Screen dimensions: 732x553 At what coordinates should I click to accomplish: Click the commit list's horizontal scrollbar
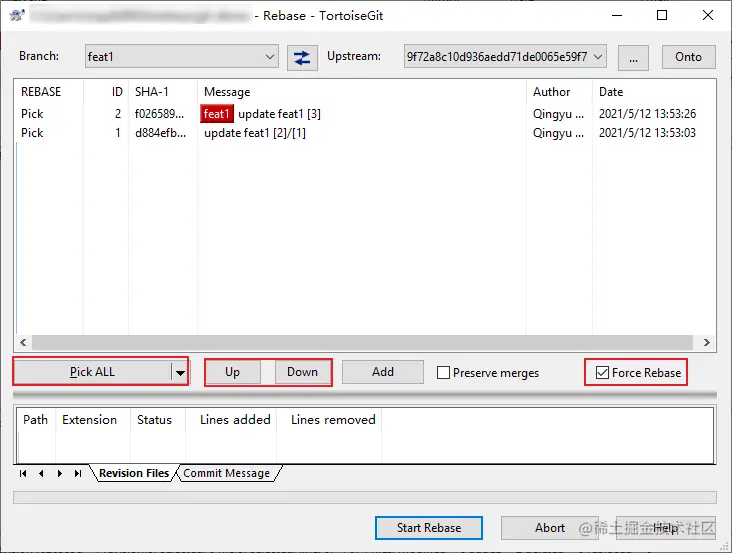362,343
